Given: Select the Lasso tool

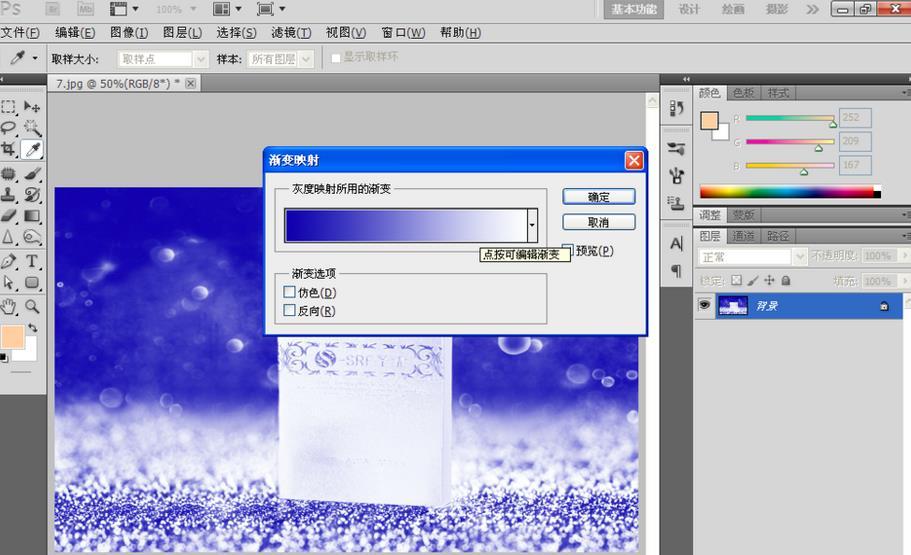Looking at the screenshot, I should (9, 128).
